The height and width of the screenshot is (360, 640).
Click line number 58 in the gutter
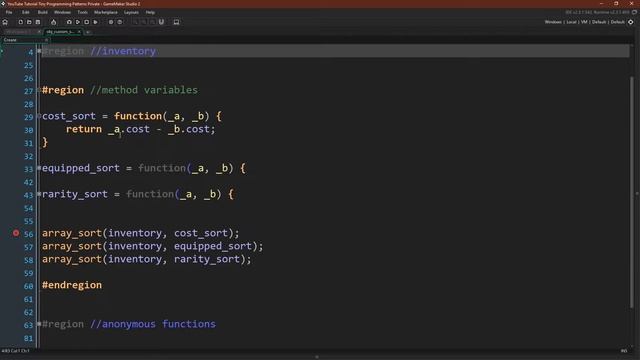click(x=28, y=260)
